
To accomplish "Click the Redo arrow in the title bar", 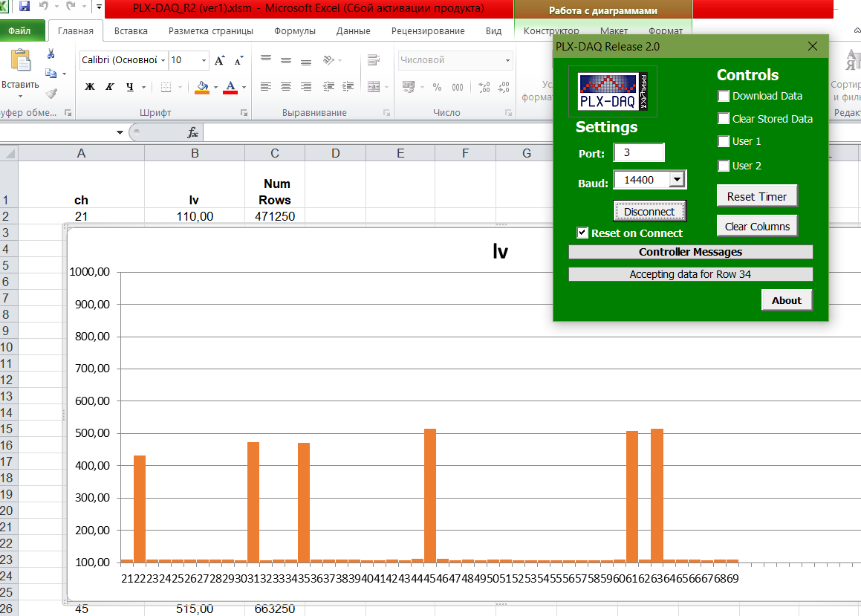I will (71, 7).
